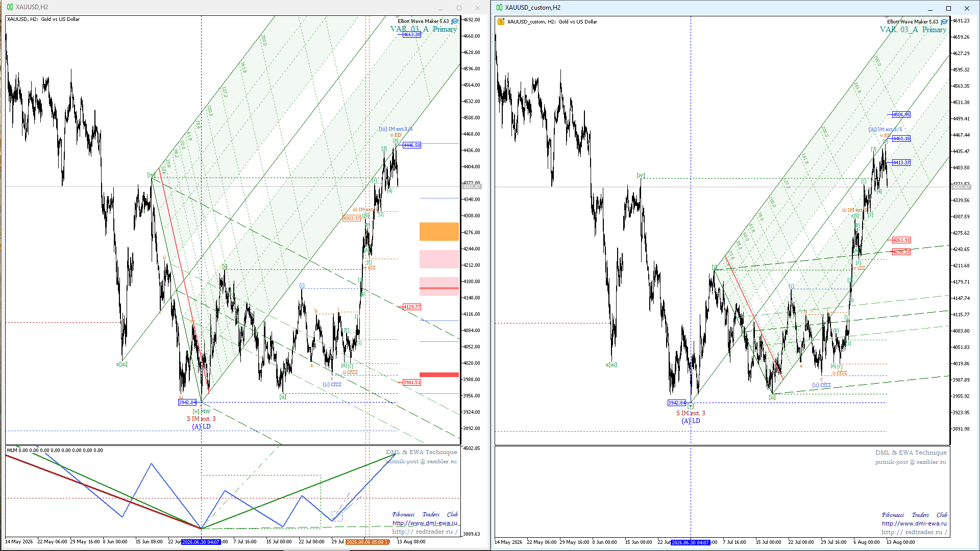Click the '(ii) CfZZ' wave label in left chart
The height and width of the screenshot is (551, 980).
coord(332,385)
